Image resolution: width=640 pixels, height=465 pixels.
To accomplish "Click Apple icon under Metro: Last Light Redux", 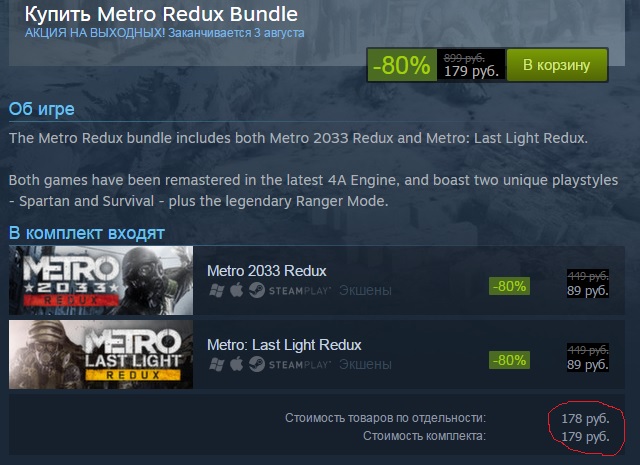I will [236, 364].
